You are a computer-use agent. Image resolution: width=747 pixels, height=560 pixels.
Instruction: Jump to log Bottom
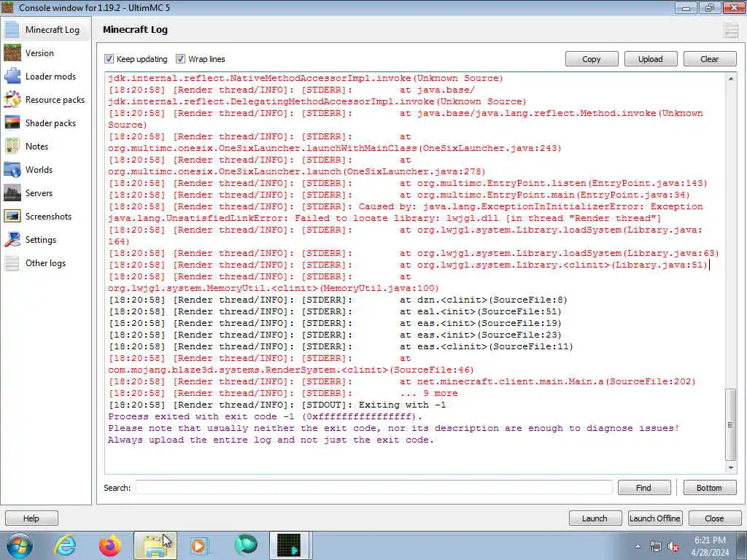pos(710,488)
